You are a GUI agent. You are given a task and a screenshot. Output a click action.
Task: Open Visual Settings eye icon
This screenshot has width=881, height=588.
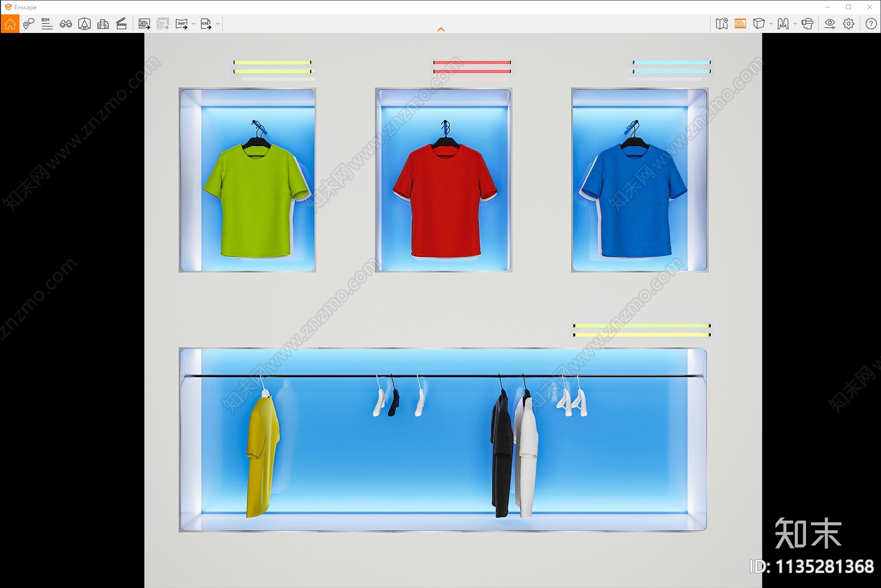(830, 24)
